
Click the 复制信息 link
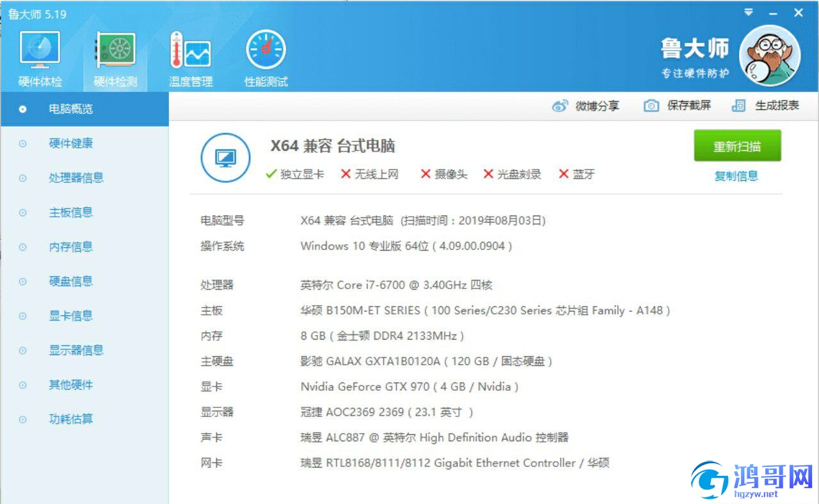click(x=736, y=177)
